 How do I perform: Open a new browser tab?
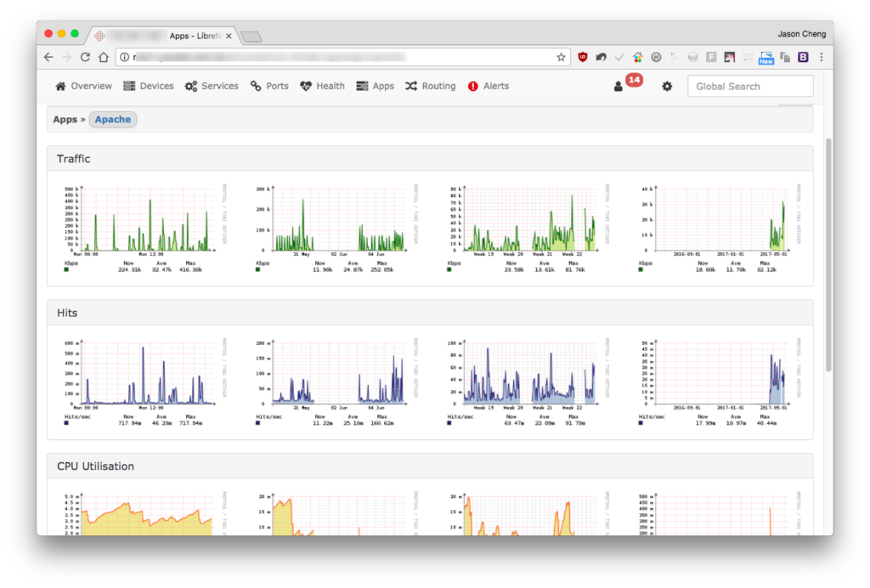pos(251,37)
